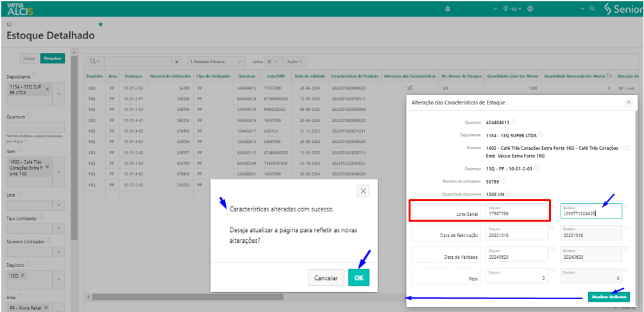644x312 pixels.
Task: Open the magnifier search column selector
Action: pos(95,62)
